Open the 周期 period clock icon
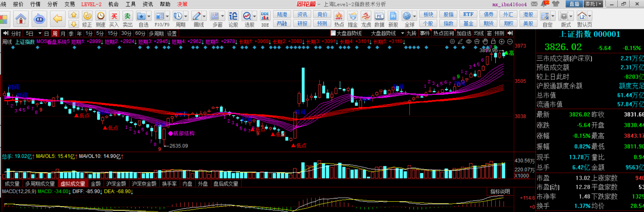This screenshot has width=644, height=212. pyautogui.click(x=178, y=16)
